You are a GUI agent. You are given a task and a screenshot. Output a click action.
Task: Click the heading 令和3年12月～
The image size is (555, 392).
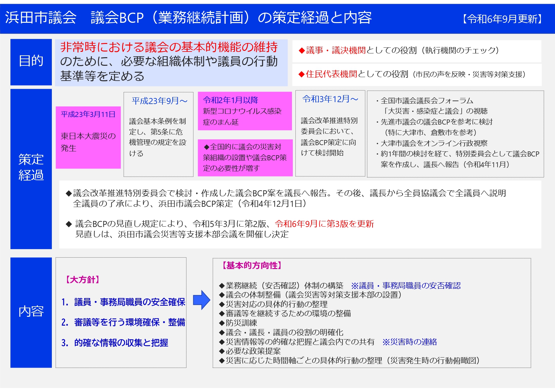click(330, 99)
